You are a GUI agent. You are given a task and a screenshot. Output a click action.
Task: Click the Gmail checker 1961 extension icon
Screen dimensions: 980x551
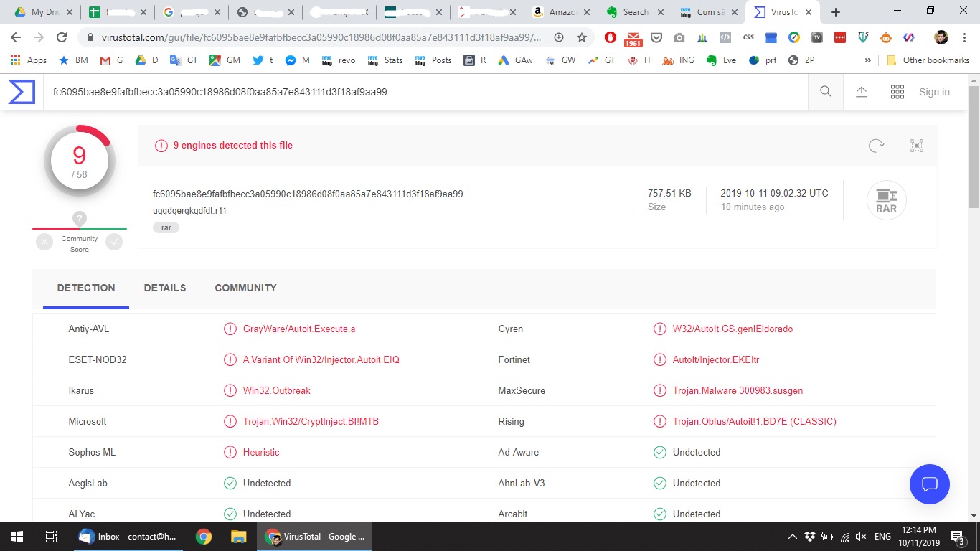633,38
